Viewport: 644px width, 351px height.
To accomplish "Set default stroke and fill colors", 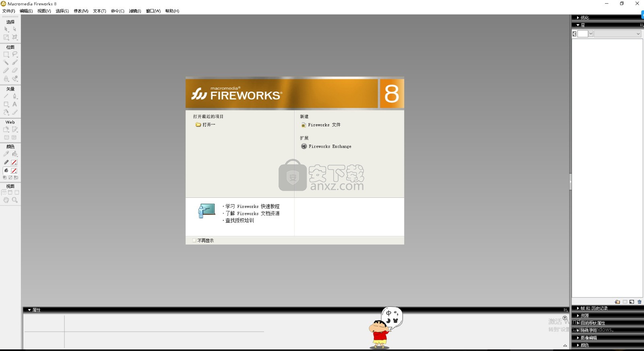I will click(5, 177).
